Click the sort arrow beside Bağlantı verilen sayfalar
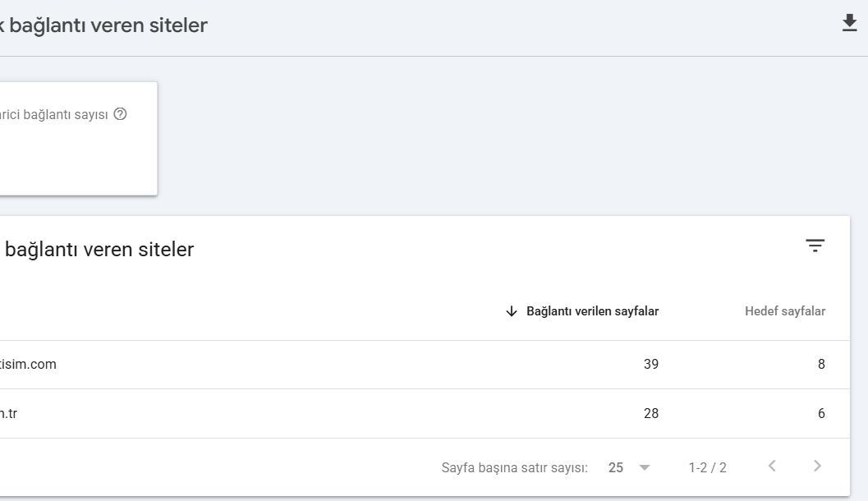The height and width of the screenshot is (501, 868). click(512, 311)
